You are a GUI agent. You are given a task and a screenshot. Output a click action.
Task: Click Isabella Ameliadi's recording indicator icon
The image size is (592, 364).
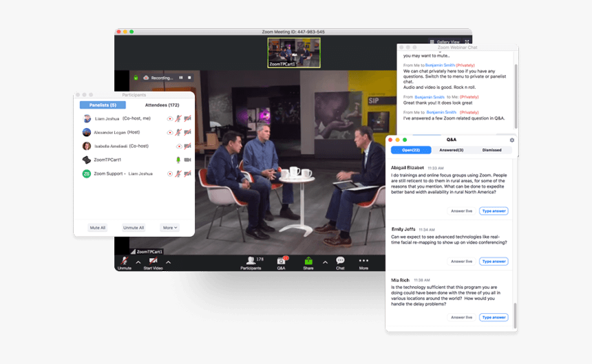click(179, 147)
